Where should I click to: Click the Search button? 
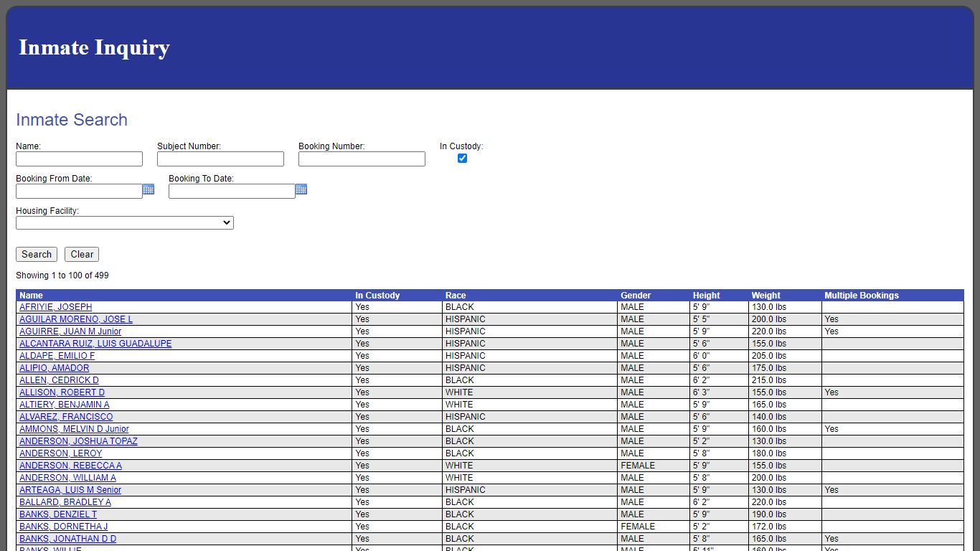(37, 254)
